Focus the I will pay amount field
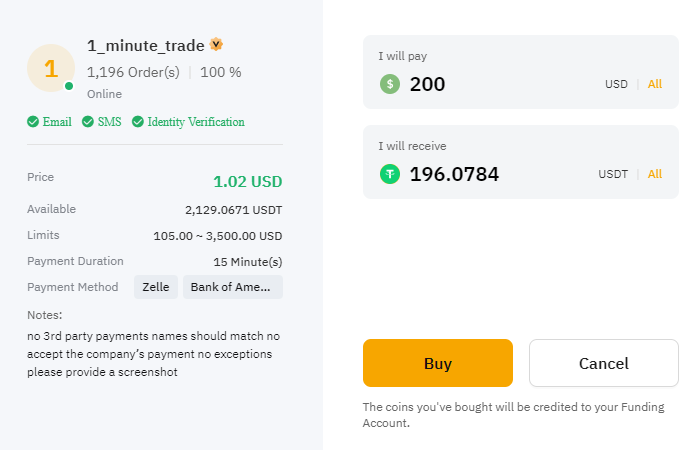This screenshot has height=450, width=695. pos(521,72)
